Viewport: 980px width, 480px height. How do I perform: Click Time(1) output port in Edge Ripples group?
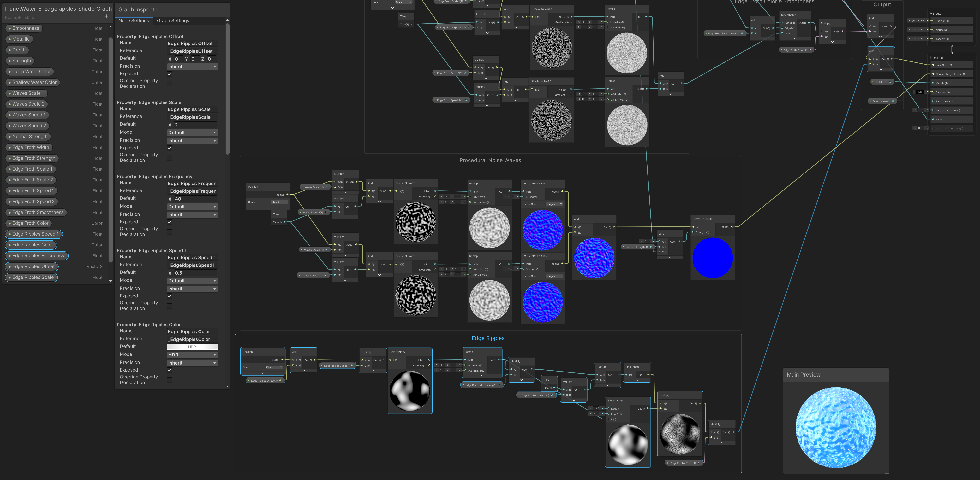pos(554,388)
